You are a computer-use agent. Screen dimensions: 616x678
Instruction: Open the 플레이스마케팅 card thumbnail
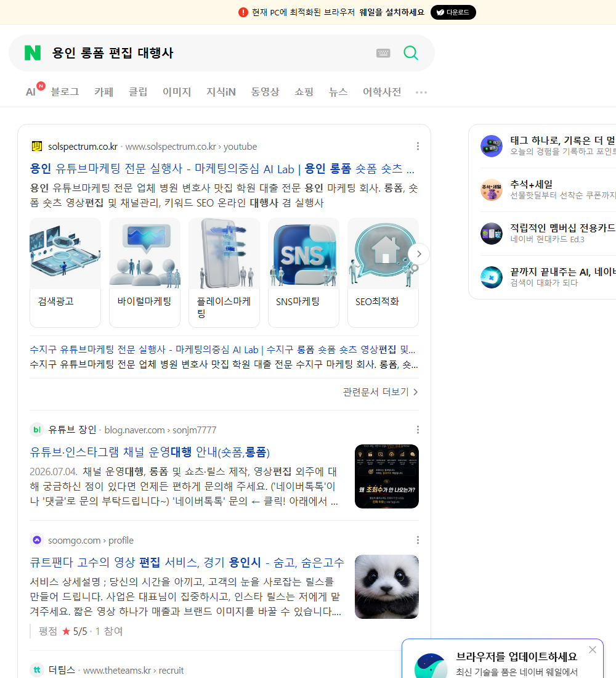(x=224, y=253)
